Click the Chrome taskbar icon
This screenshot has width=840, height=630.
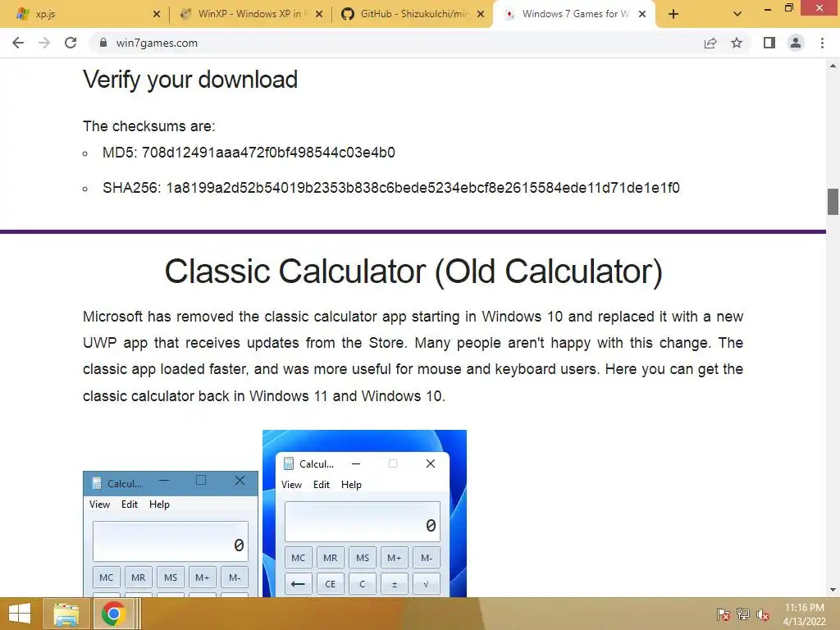point(113,614)
